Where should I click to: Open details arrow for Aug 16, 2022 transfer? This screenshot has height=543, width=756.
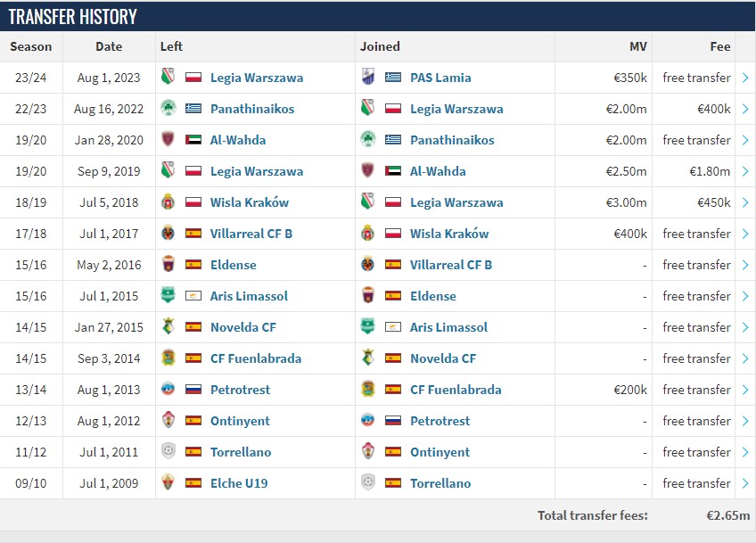745,109
